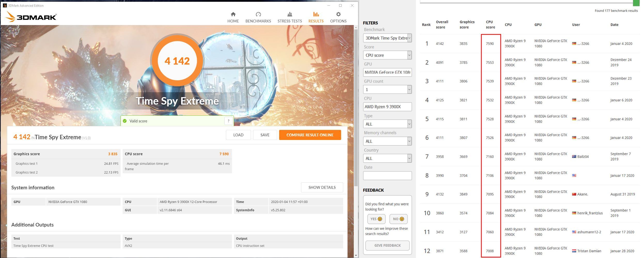Click the green valid score checkmark icon
Screen dimensions: 644x258
pos(125,121)
